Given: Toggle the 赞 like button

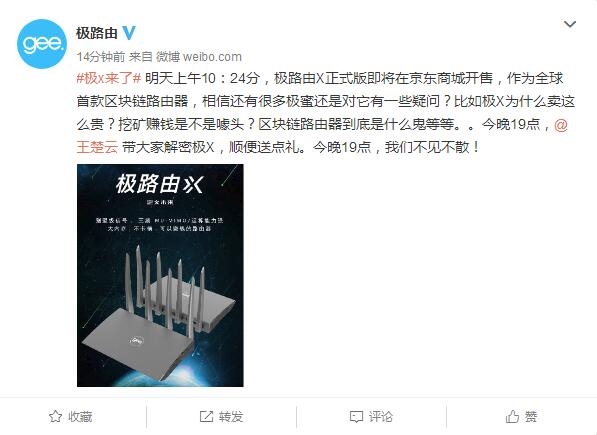Looking at the screenshot, I should (x=522, y=417).
